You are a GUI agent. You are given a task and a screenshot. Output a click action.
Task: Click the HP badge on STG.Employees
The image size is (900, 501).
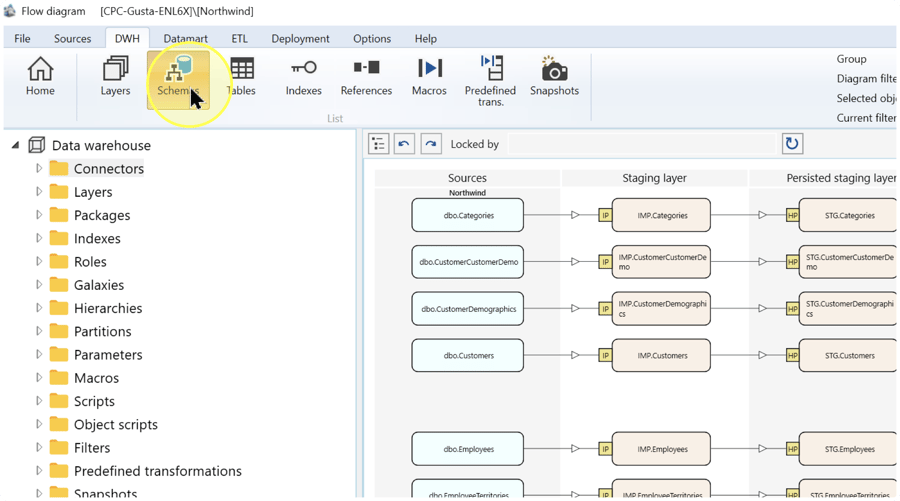[792, 449]
